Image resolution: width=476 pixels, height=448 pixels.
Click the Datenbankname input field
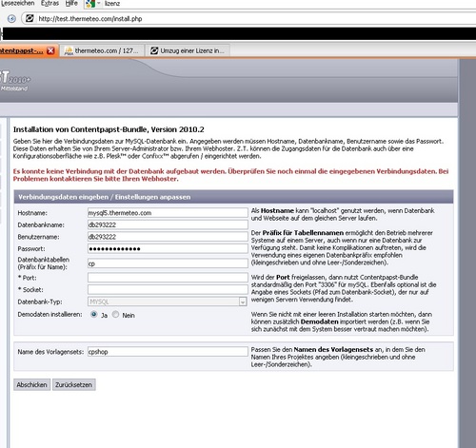pyautogui.click(x=168, y=224)
